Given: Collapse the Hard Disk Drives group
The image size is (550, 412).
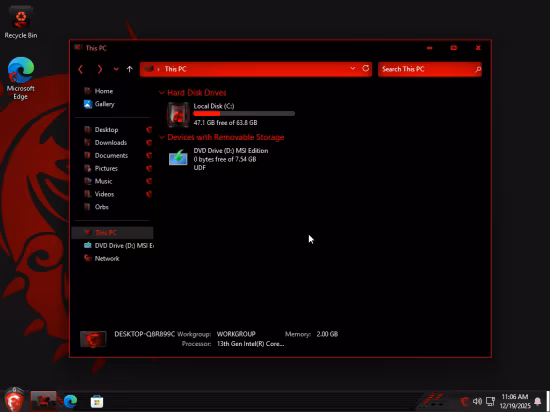Looking at the screenshot, I should pos(162,93).
